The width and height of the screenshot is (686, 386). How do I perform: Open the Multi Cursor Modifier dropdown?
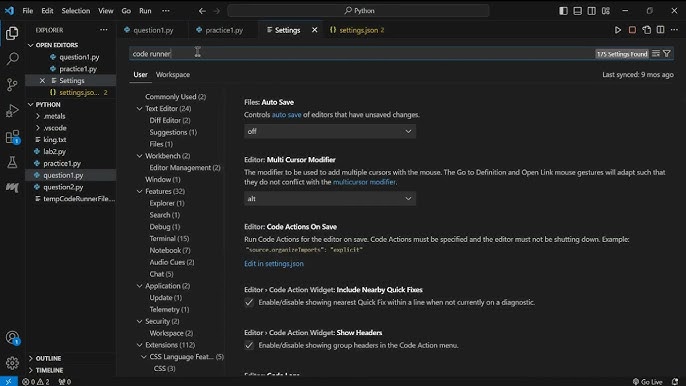(330, 199)
